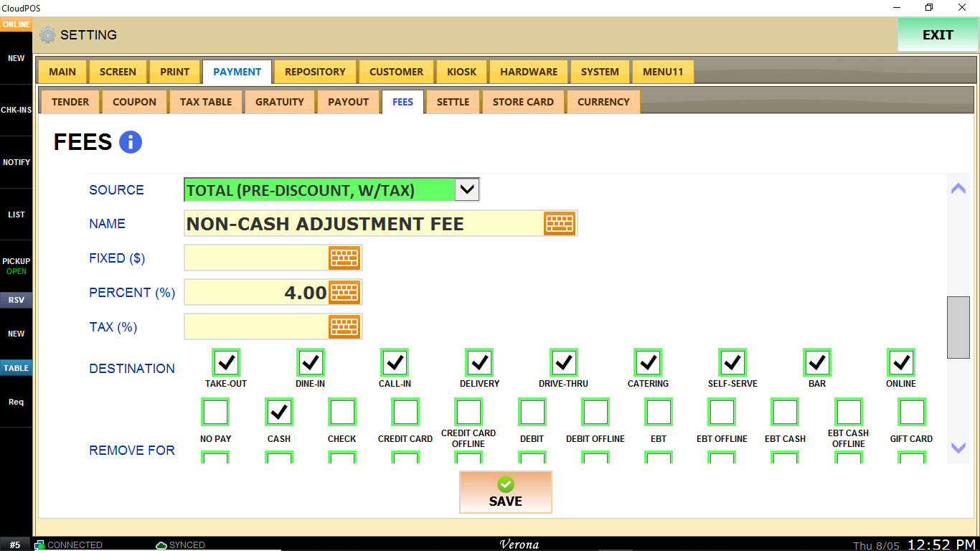The height and width of the screenshot is (551, 980).
Task: Open the SYSTEM tab
Action: tap(600, 72)
